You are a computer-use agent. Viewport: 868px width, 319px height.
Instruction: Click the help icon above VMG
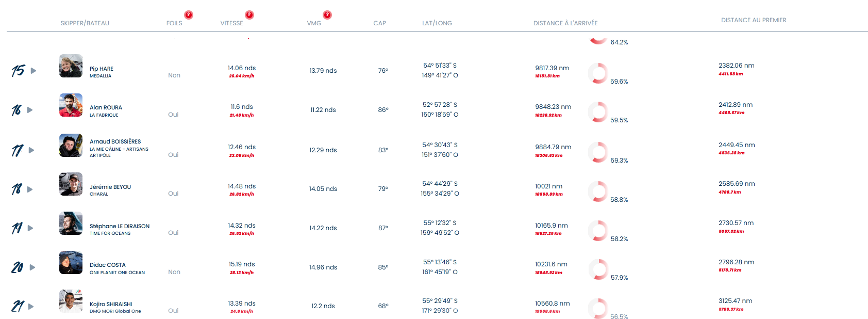pos(327,15)
